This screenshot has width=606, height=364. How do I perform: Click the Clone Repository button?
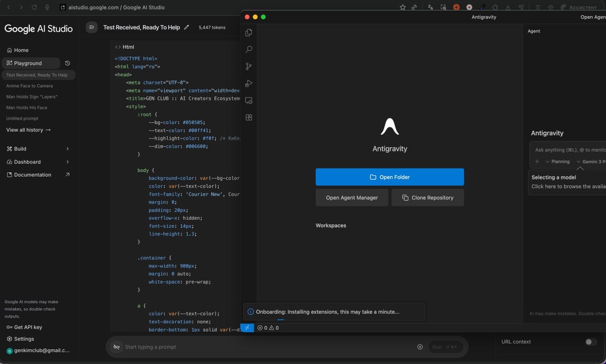pos(427,198)
